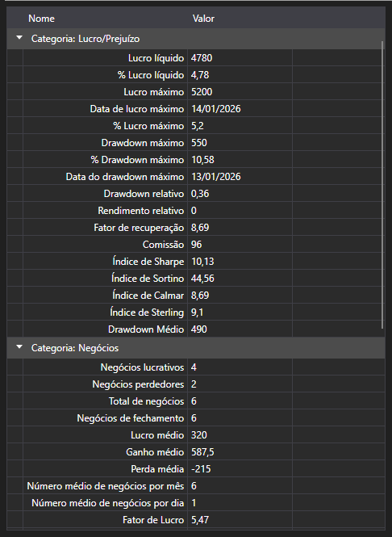Click the value 4,78
Image resolution: width=392 pixels, height=537 pixels.
tap(200, 75)
